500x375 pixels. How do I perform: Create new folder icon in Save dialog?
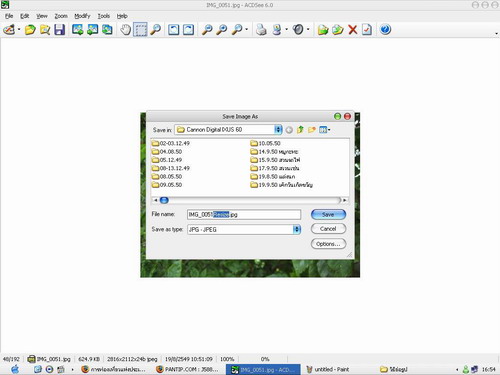(312, 130)
